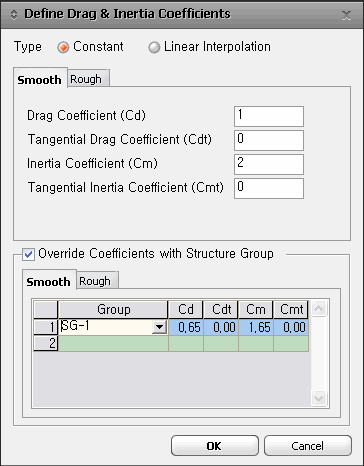This screenshot has width=364, height=466.
Task: Select the Cm cell showing 1.65
Action: click(x=256, y=327)
